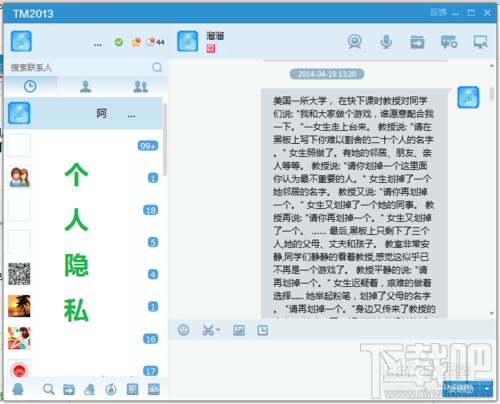Image resolution: width=500 pixels, height=404 pixels.
Task: Open the Tencent Weibo swirl icon
Action: click(x=111, y=389)
